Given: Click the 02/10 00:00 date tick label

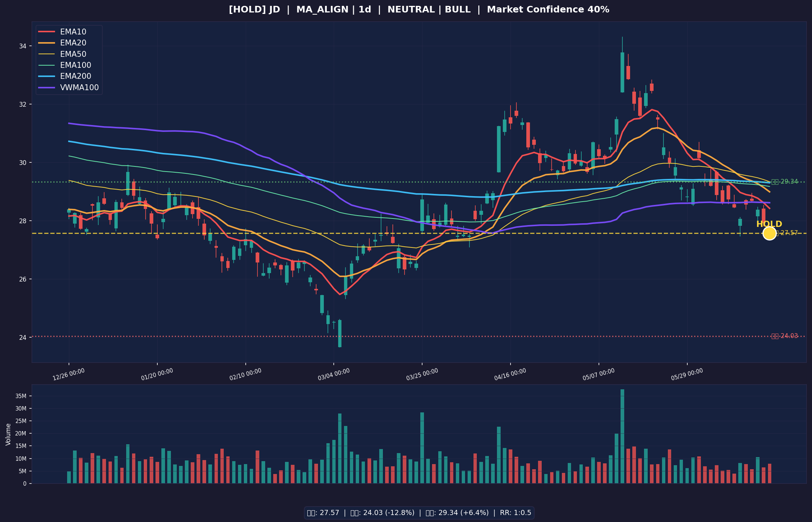Looking at the screenshot, I should coord(246,374).
